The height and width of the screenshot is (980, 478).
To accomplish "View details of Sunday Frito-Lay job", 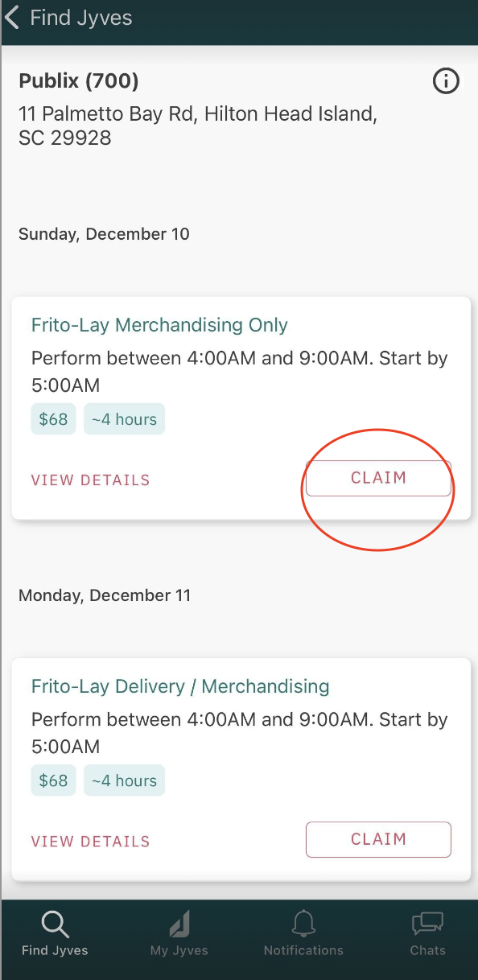I will 91,480.
